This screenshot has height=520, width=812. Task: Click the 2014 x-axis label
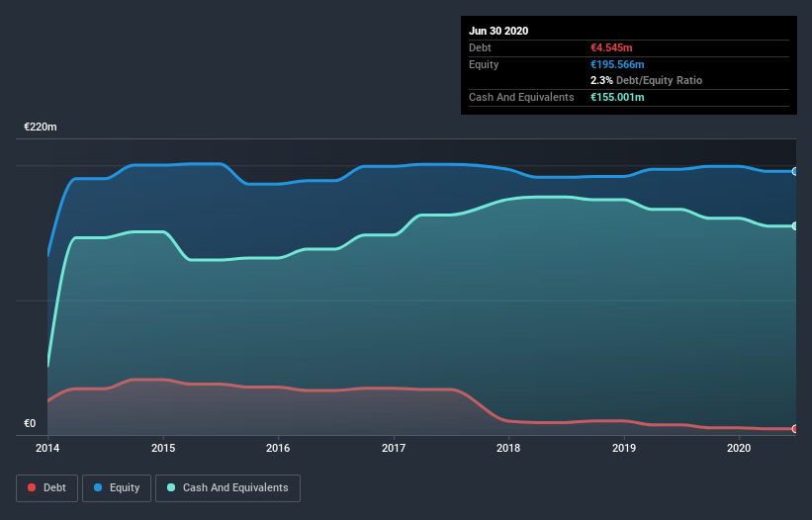pyautogui.click(x=47, y=448)
